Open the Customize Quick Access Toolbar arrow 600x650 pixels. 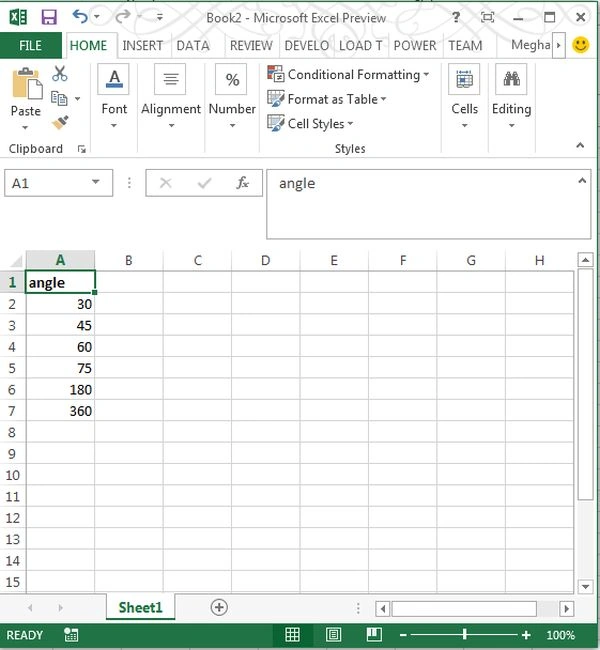click(x=159, y=17)
